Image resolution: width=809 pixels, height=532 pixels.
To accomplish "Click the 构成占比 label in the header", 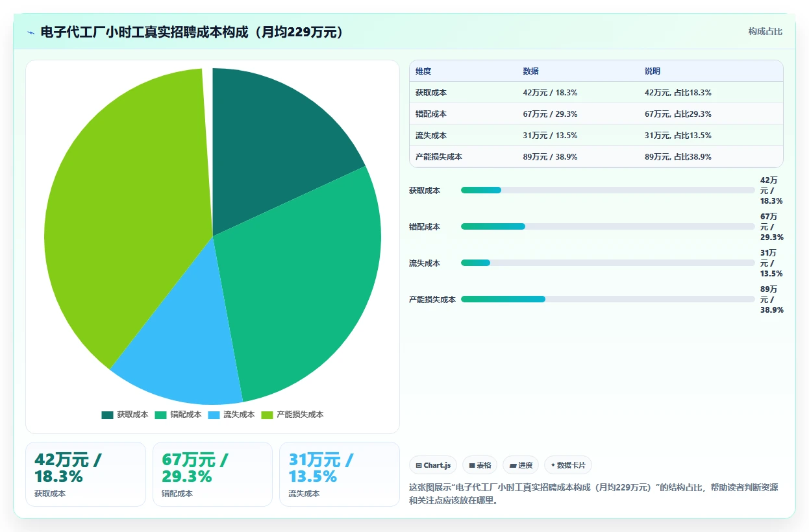I will [765, 32].
